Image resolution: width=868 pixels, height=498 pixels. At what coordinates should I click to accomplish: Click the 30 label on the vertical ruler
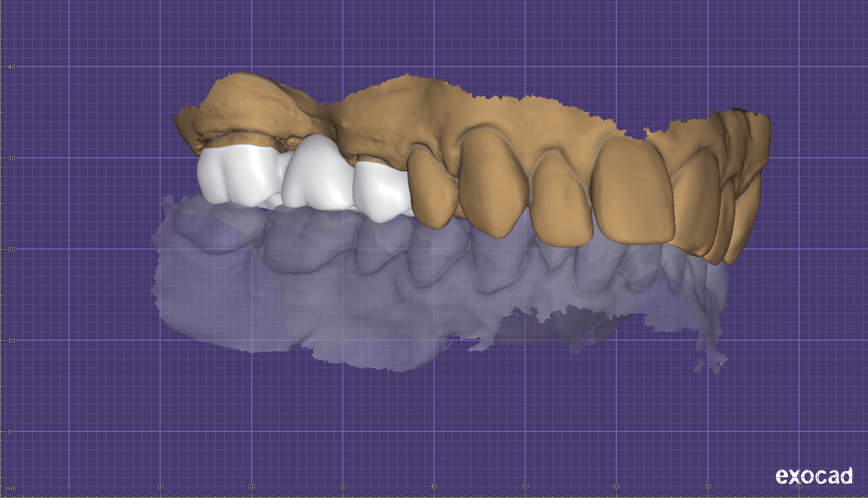coord(11,158)
